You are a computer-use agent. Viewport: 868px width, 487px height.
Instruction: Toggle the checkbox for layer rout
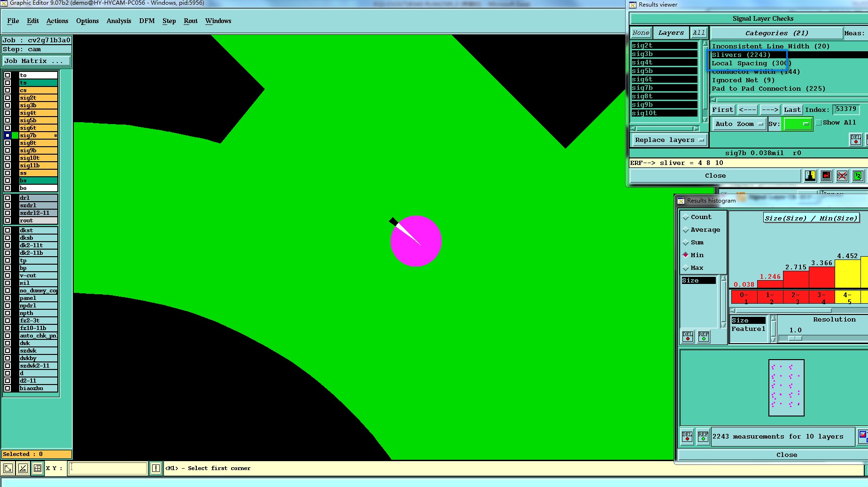pos(8,220)
